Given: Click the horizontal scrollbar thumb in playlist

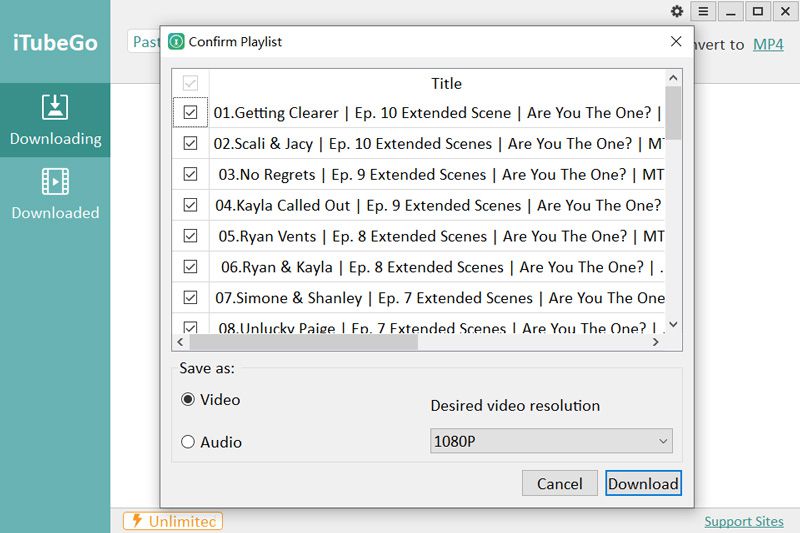Looking at the screenshot, I should click(x=304, y=342).
